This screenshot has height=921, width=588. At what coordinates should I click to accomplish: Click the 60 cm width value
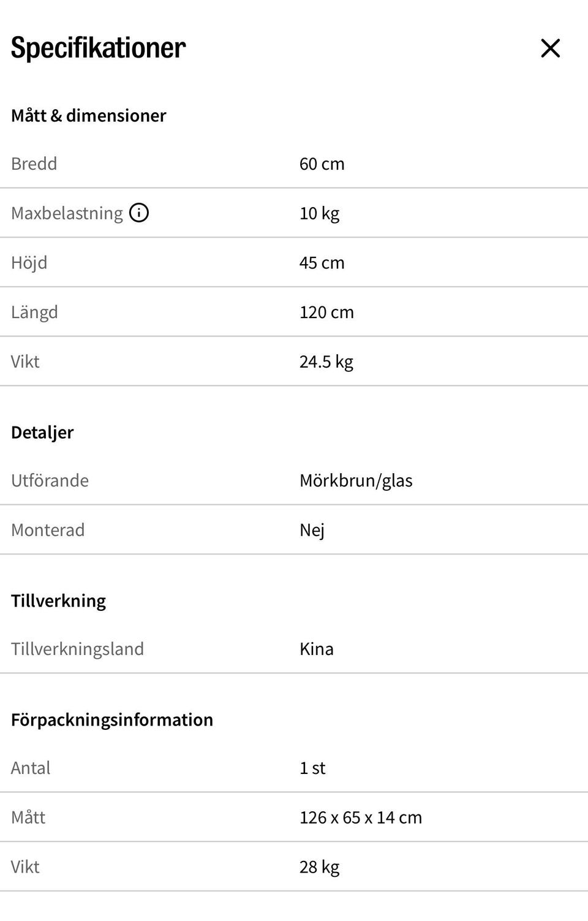point(322,164)
